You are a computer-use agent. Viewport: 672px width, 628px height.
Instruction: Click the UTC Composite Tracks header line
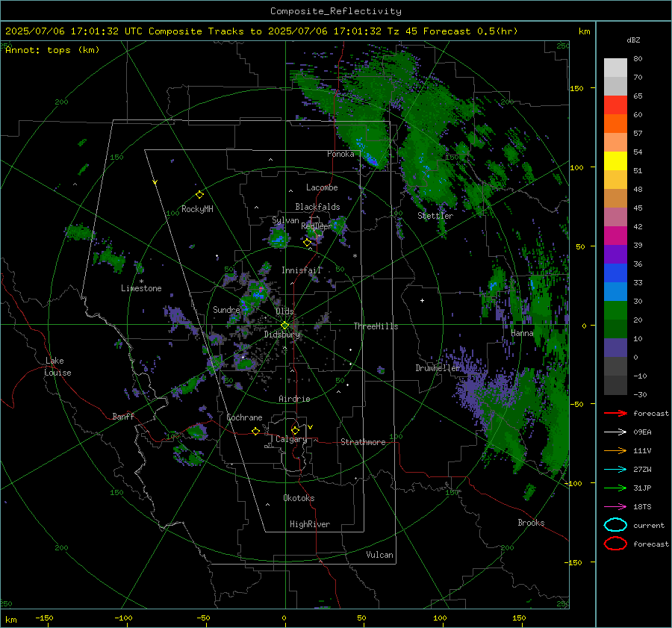[261, 31]
